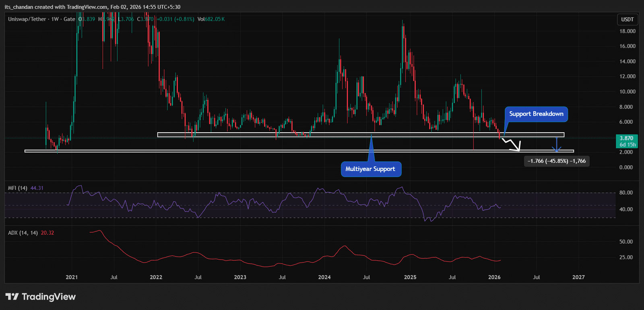Click the white zigzag down arrow drawing
The height and width of the screenshot is (310, 644).
coord(512,144)
